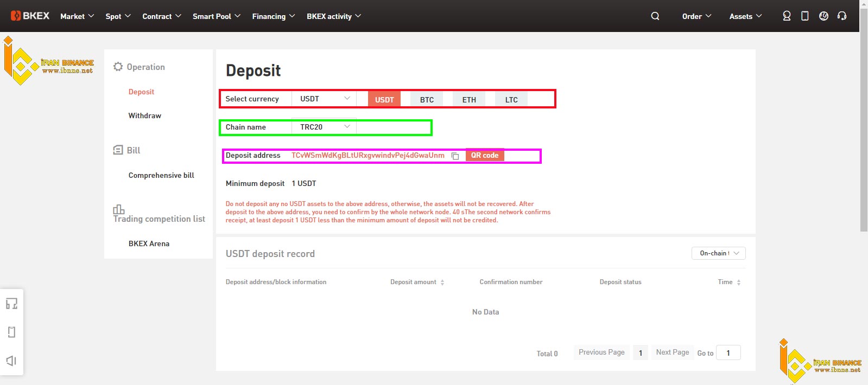Choose the LTC quick currency button

(511, 99)
